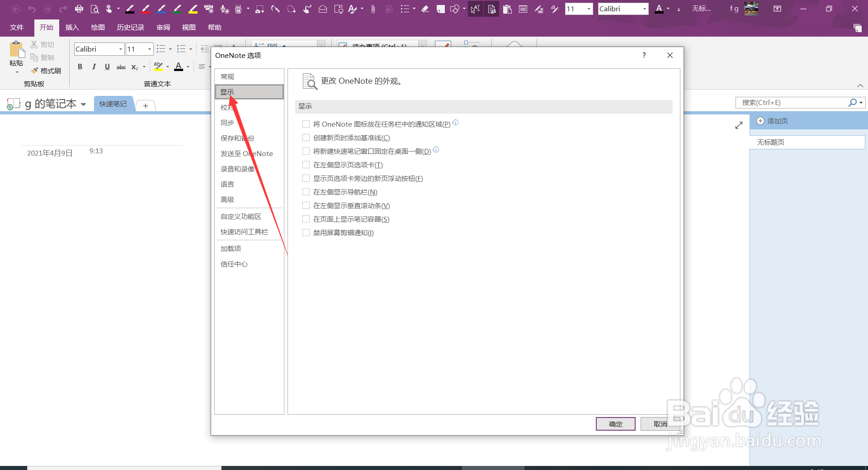
Task: Expand g 的笔记本 notebook dropdown
Action: click(x=83, y=104)
